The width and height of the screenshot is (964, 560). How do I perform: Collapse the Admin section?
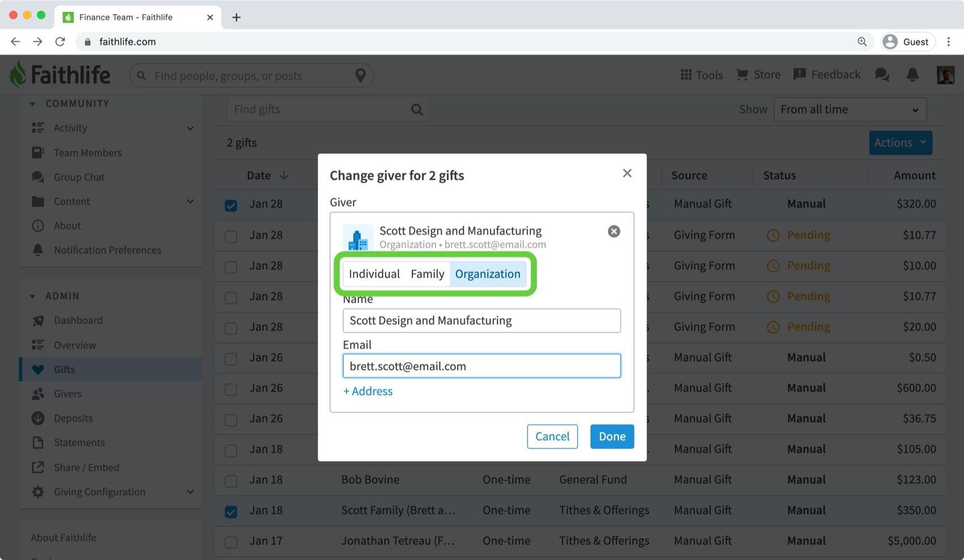(x=32, y=296)
